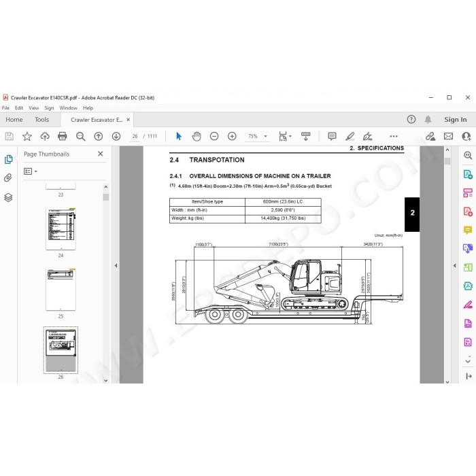This screenshot has height=476, width=476.
Task: Click the document scroll down arrow
Action: click(447, 382)
